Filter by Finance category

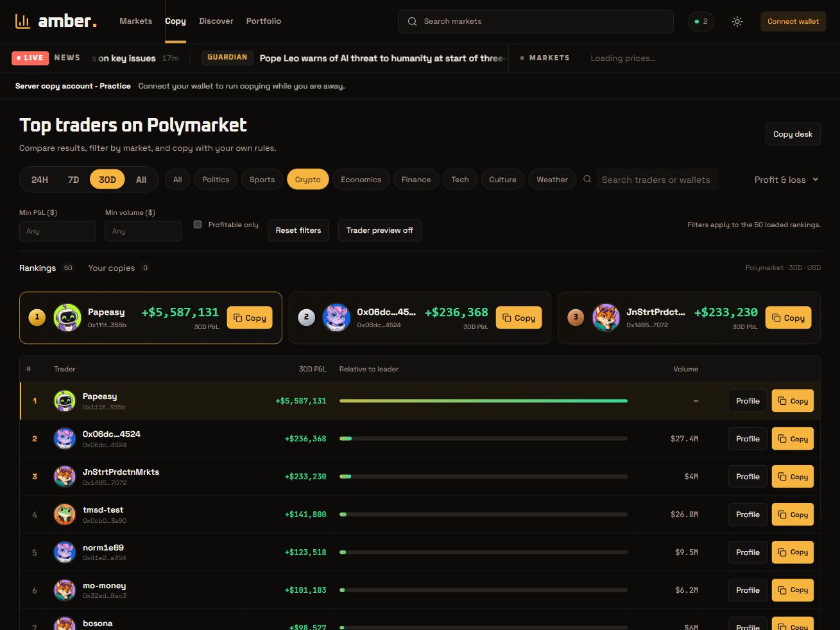tap(416, 180)
